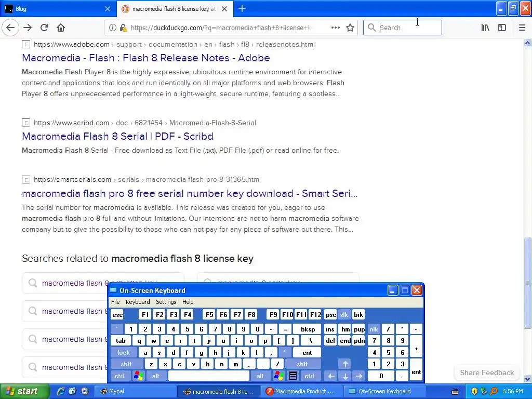
Task: Close the macromedia flash 8 license key tab
Action: pyautogui.click(x=224, y=9)
